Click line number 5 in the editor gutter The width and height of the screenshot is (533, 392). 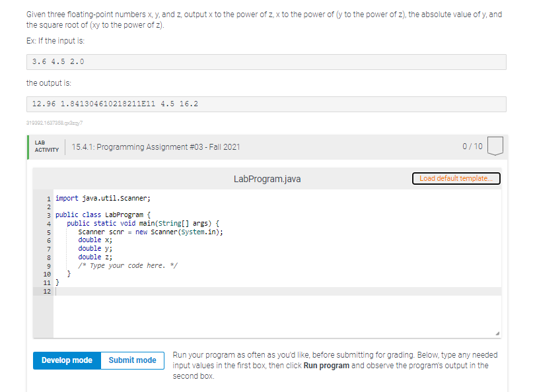47,231
